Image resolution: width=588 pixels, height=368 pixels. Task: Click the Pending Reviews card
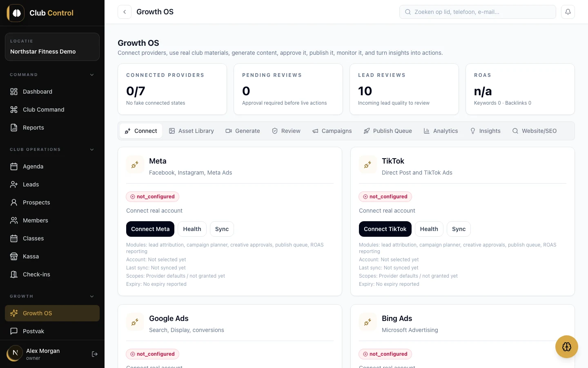point(288,89)
